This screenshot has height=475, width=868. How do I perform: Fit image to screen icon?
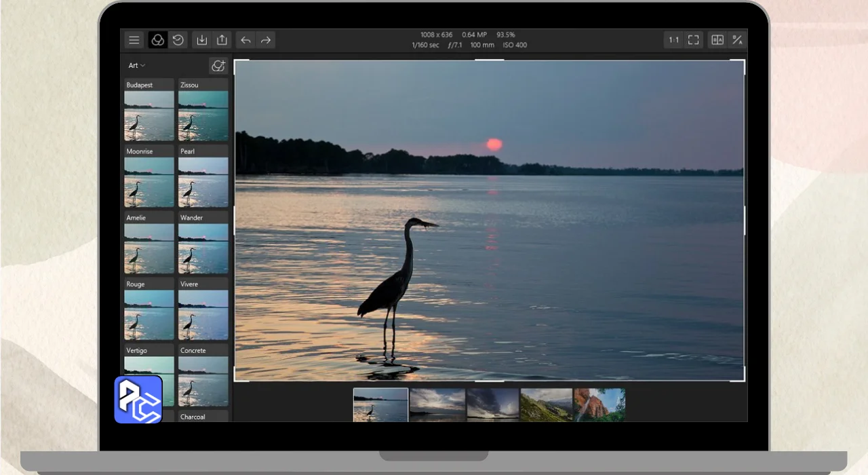(x=693, y=40)
